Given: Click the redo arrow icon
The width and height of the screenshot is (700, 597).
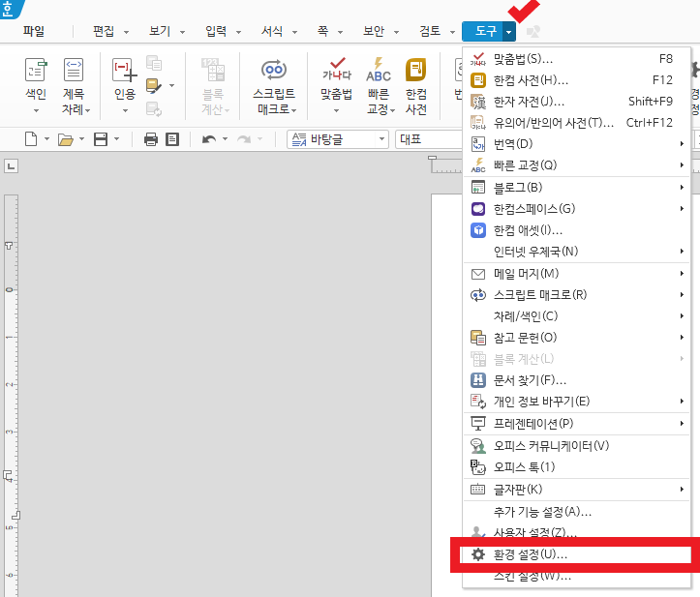Looking at the screenshot, I should pyautogui.click(x=244, y=139).
